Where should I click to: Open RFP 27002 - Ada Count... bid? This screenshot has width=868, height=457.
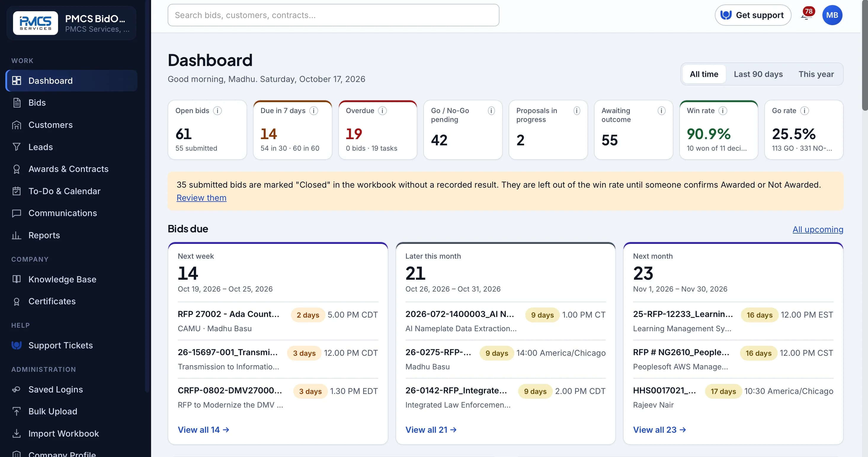pos(278,321)
